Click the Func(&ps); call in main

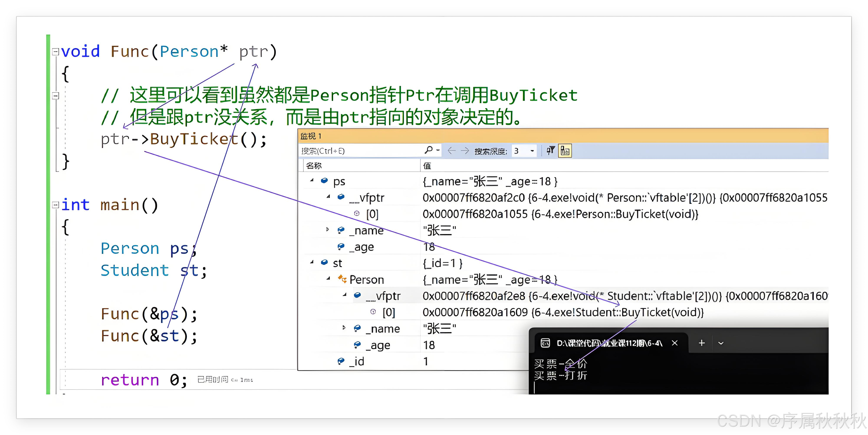[x=149, y=314]
